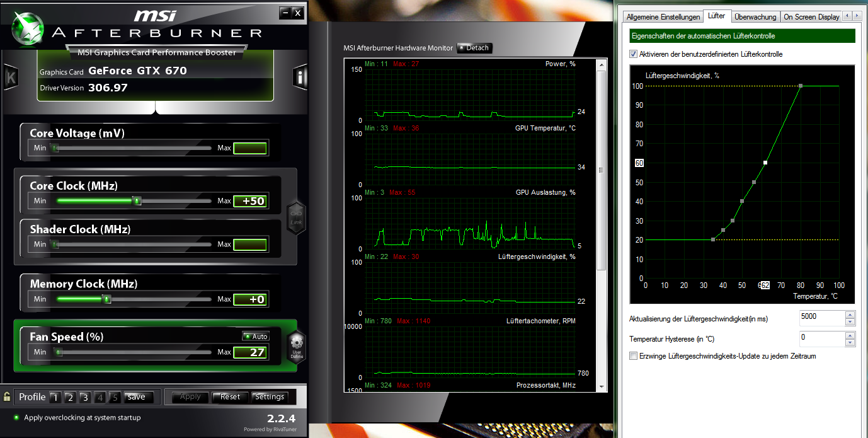Viewport: 868px width, 438px height.
Task: Select profile slot 2
Action: coord(70,398)
